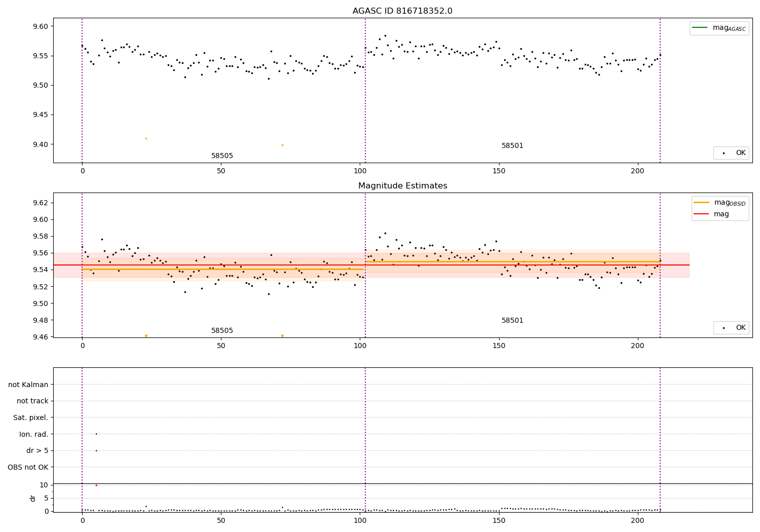Click the "9.55" tick on the top plot
The height and width of the screenshot is (532, 760).
point(41,56)
